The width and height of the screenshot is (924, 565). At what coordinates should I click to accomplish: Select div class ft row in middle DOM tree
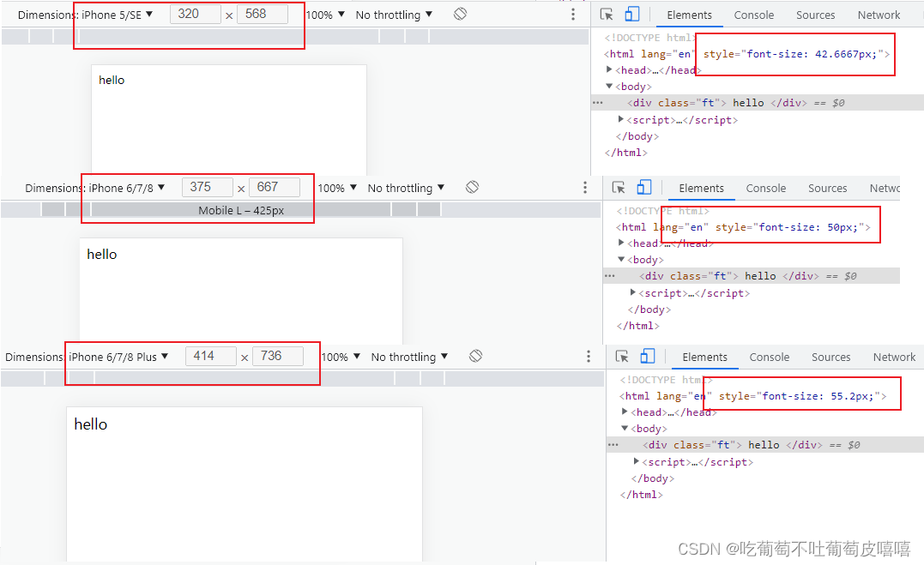click(752, 276)
